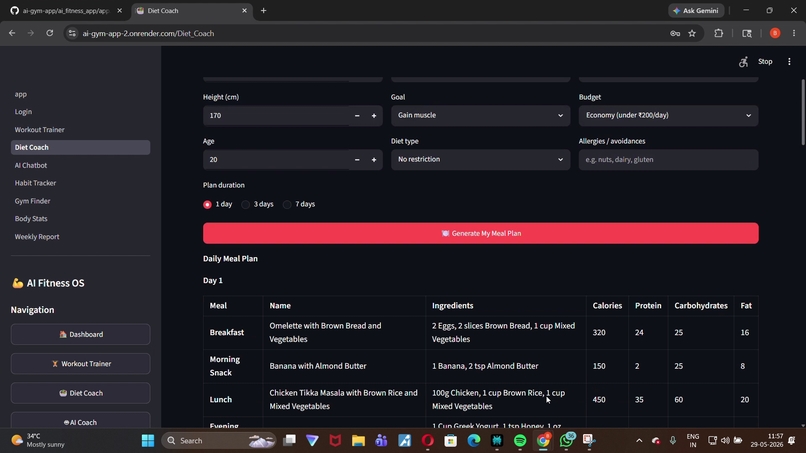The image size is (806, 453).
Task: Click the Age input field
Action: click(x=276, y=160)
